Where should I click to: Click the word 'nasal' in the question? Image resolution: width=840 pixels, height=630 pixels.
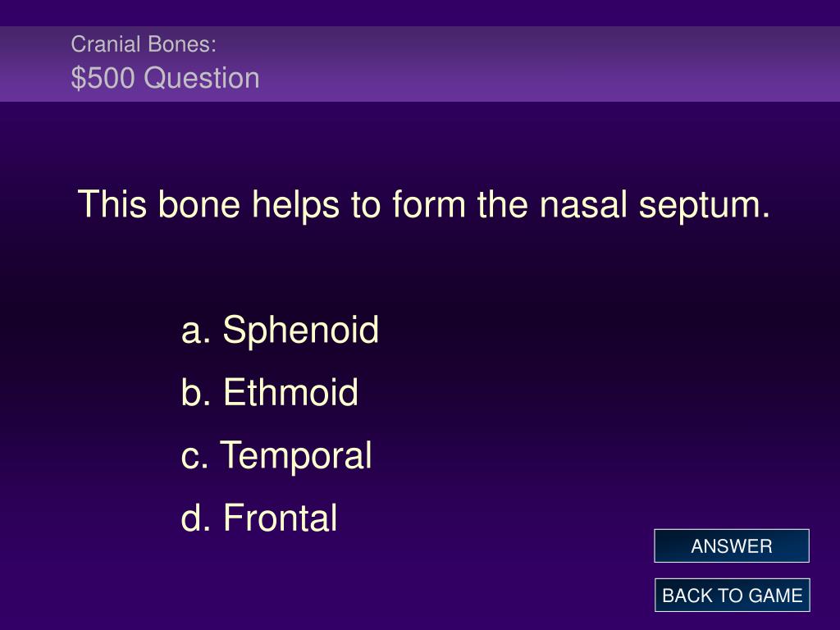[583, 204]
